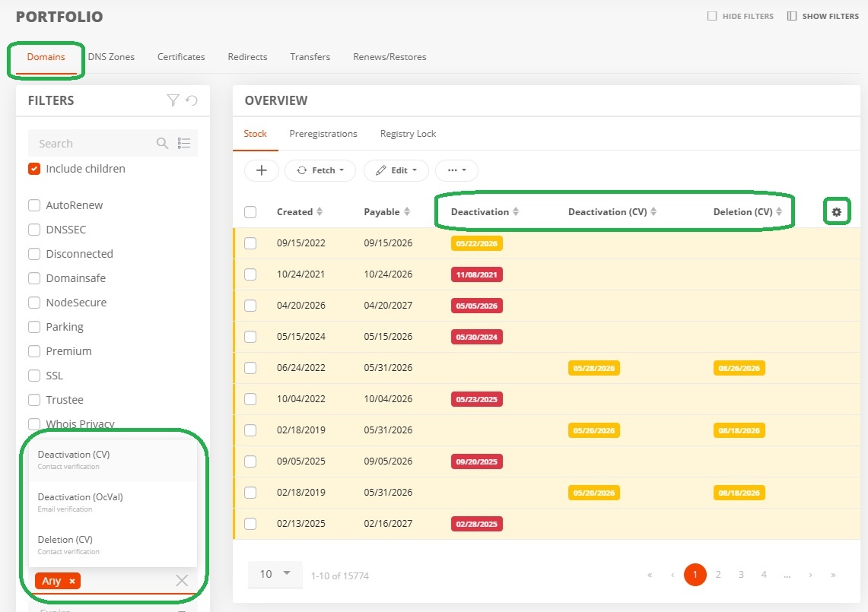
Task: Choose Deletion (CV) contact verification option
Action: click(113, 545)
